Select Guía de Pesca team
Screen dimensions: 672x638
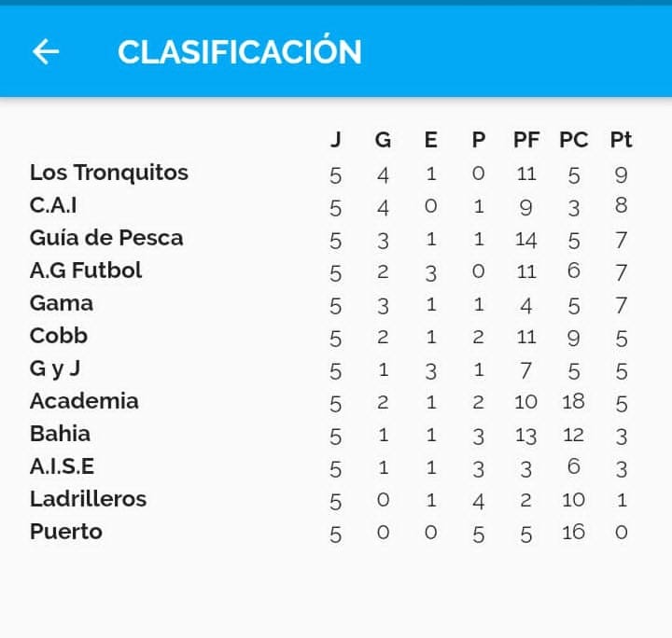[x=106, y=238]
